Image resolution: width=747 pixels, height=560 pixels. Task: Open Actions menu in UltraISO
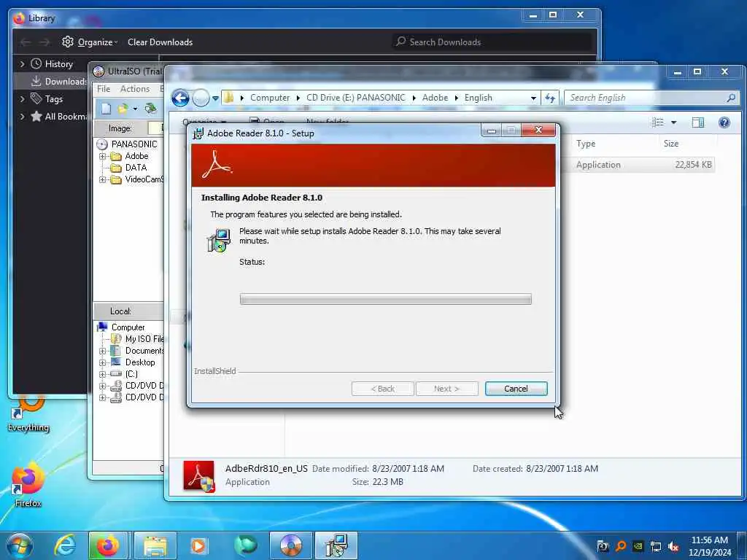pyautogui.click(x=135, y=88)
